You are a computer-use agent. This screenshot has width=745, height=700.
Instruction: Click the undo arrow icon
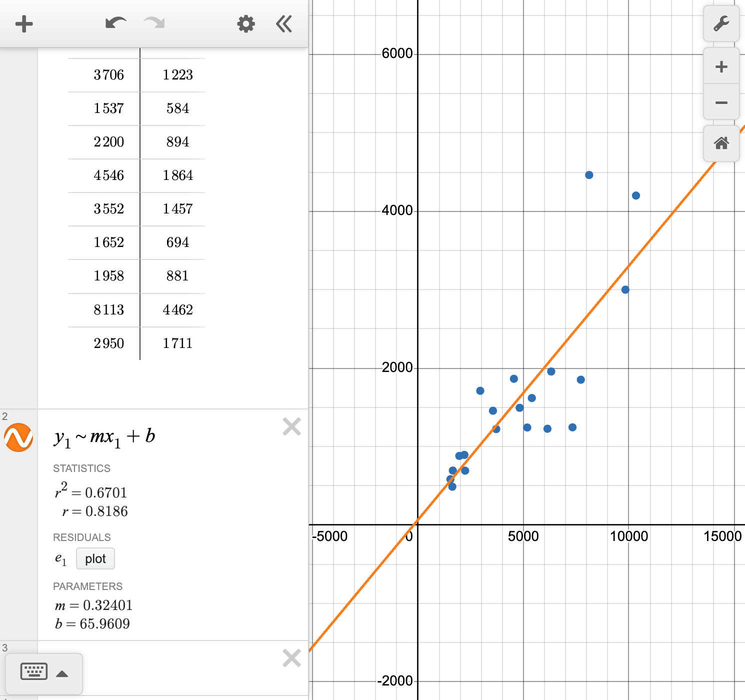click(x=115, y=23)
